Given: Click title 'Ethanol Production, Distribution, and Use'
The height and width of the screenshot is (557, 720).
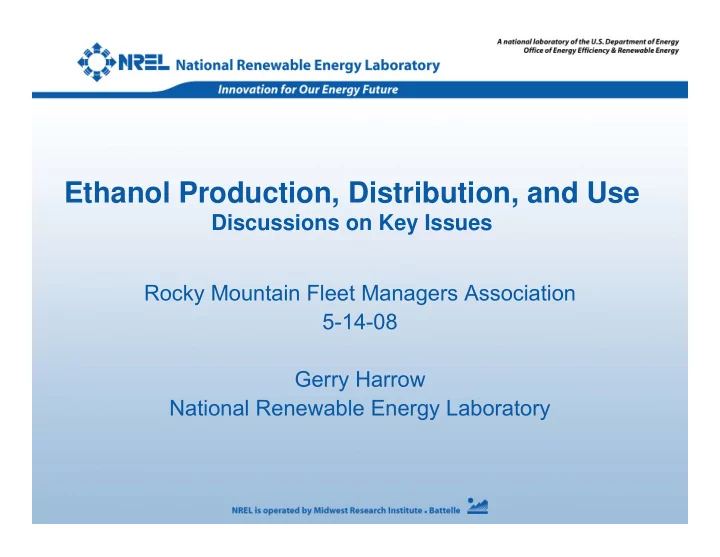Looking at the screenshot, I should [352, 192].
